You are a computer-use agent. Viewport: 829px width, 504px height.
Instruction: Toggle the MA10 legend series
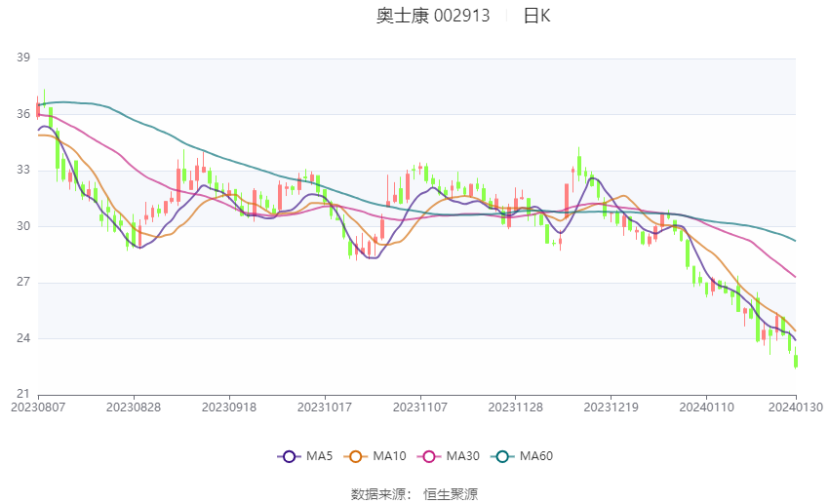[x=375, y=456]
